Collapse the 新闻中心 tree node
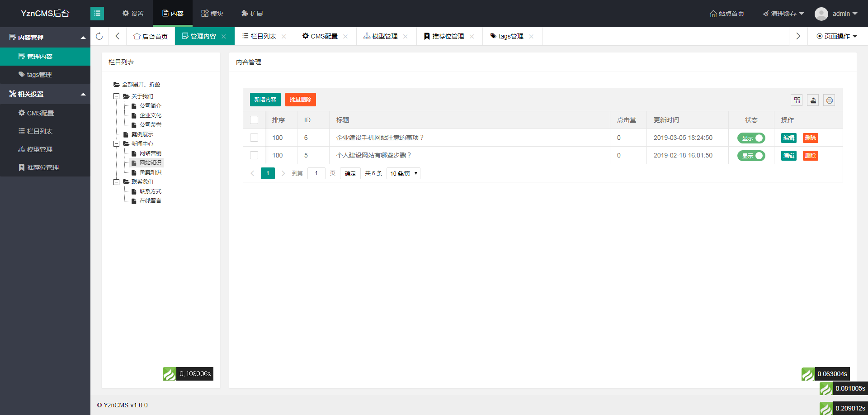Screen dimensions: 868x415 pos(116,144)
